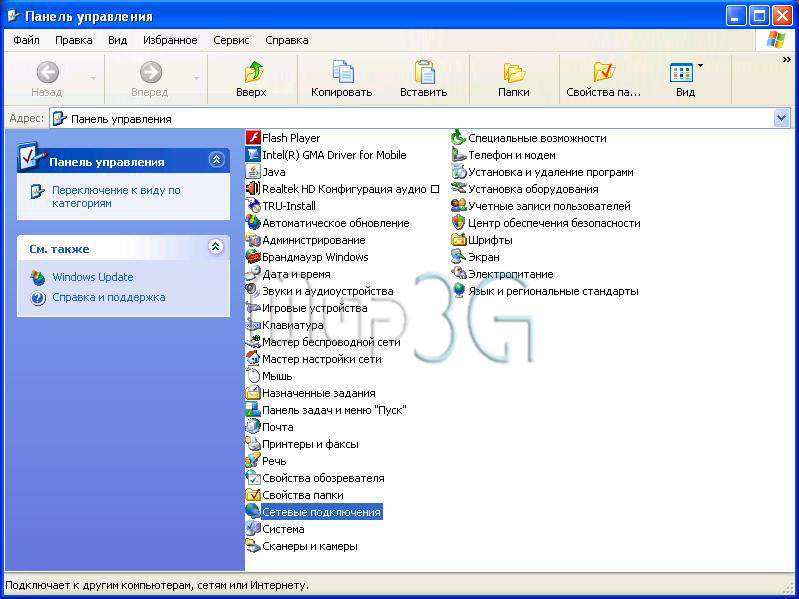
Task: Open the Вид toolbar view dropdown
Action: pyautogui.click(x=701, y=66)
